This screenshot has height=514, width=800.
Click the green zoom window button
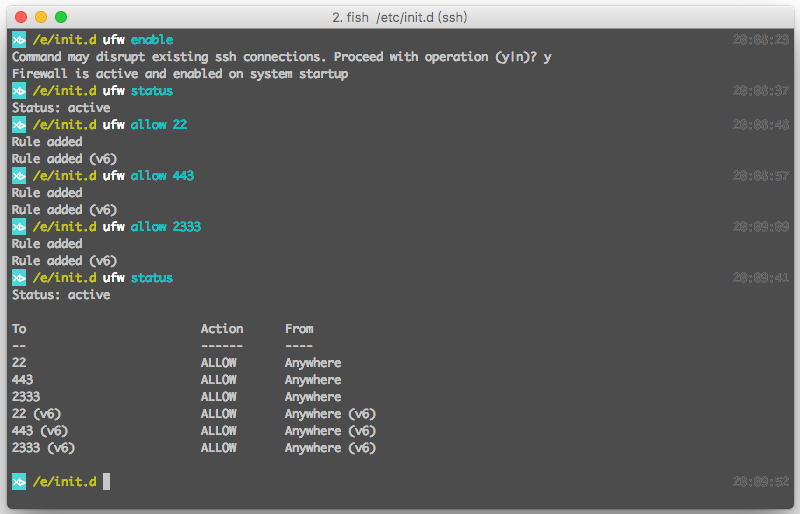tap(61, 17)
